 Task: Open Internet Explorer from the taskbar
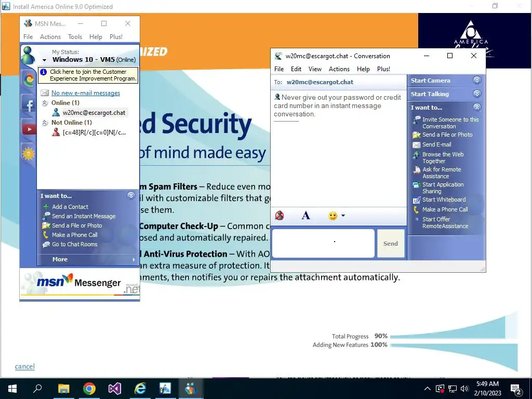click(x=140, y=388)
